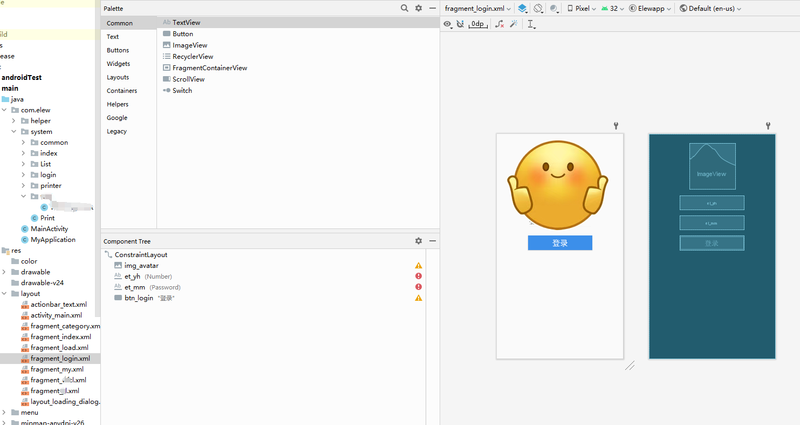The height and width of the screenshot is (425, 800).
Task: Minimize the Component Tree panel
Action: point(433,241)
